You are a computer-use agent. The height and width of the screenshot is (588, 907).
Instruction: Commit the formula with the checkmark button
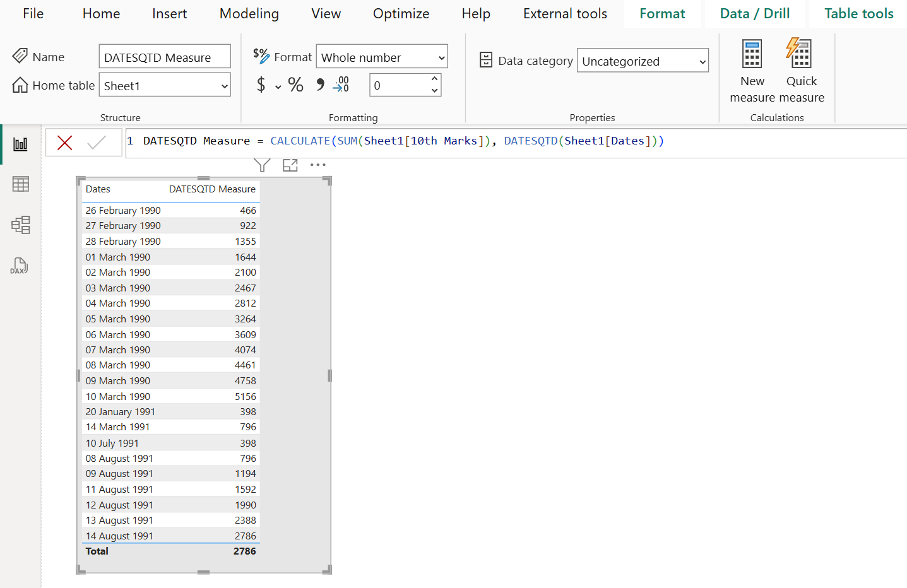pyautogui.click(x=98, y=142)
